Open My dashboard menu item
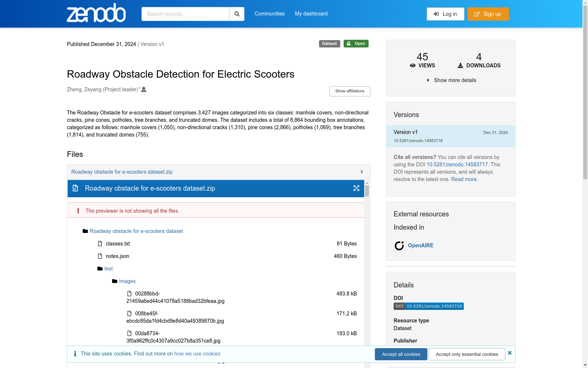This screenshot has width=588, height=368. tap(311, 14)
